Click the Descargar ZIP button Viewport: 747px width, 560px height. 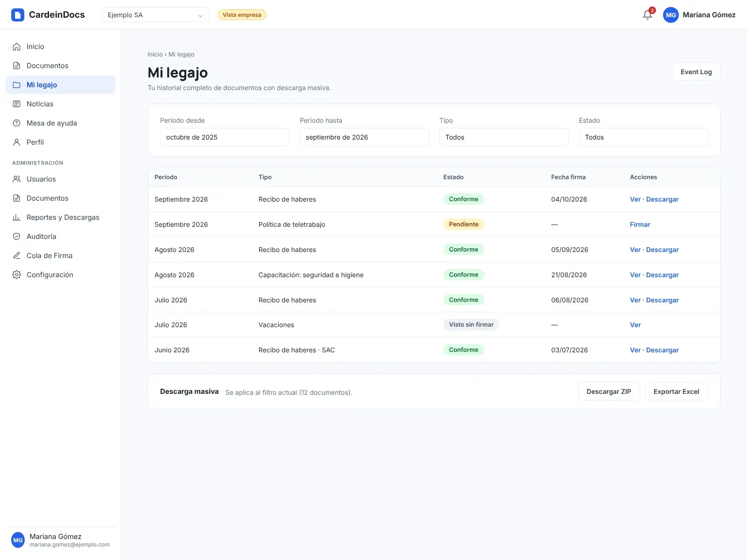[609, 392]
